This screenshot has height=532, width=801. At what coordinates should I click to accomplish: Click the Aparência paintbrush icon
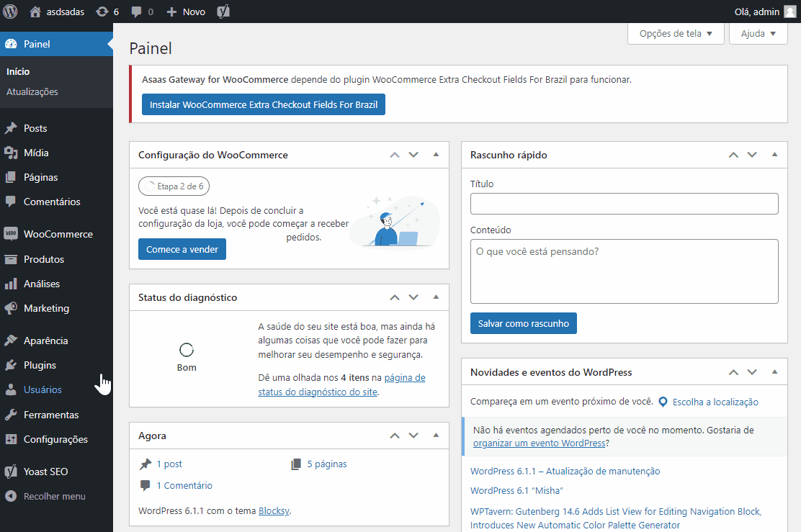point(11,341)
